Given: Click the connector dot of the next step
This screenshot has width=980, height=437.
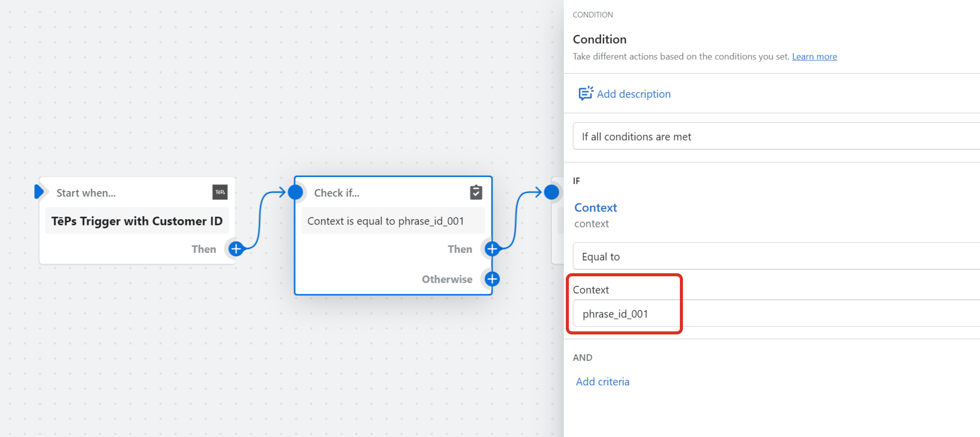Looking at the screenshot, I should coord(551,192).
